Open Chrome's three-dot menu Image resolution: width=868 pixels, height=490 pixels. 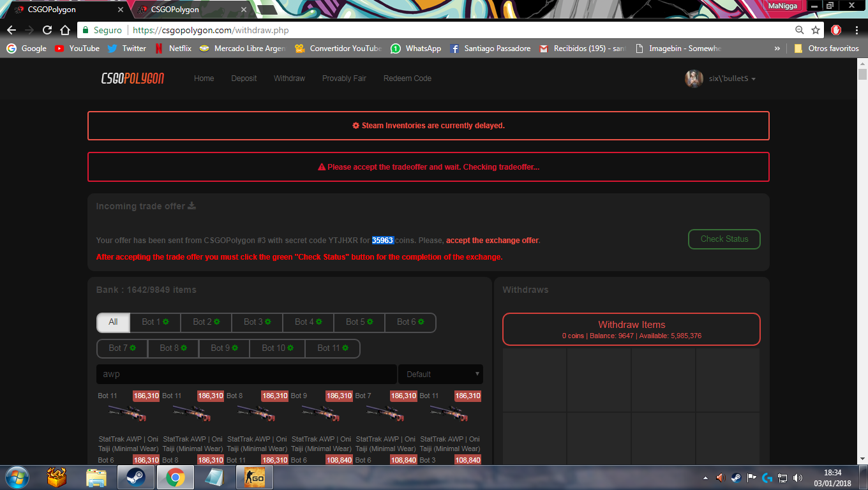pos(855,30)
